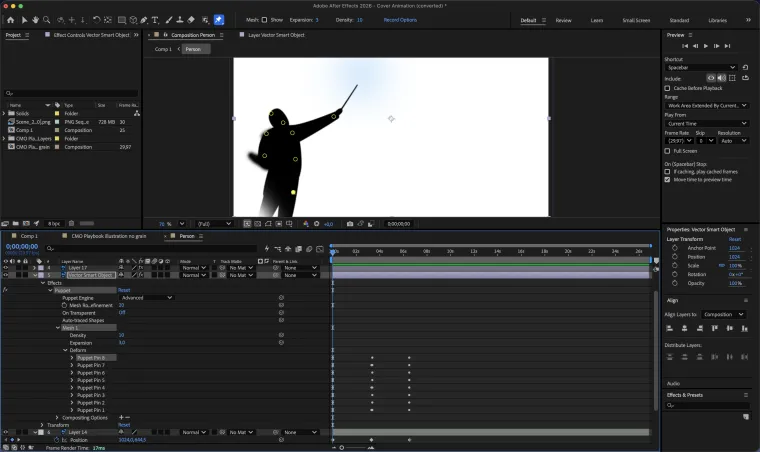Screen dimensions: 760x452
Task: Toggle Include audio speaker button in Preview
Action: (721, 78)
